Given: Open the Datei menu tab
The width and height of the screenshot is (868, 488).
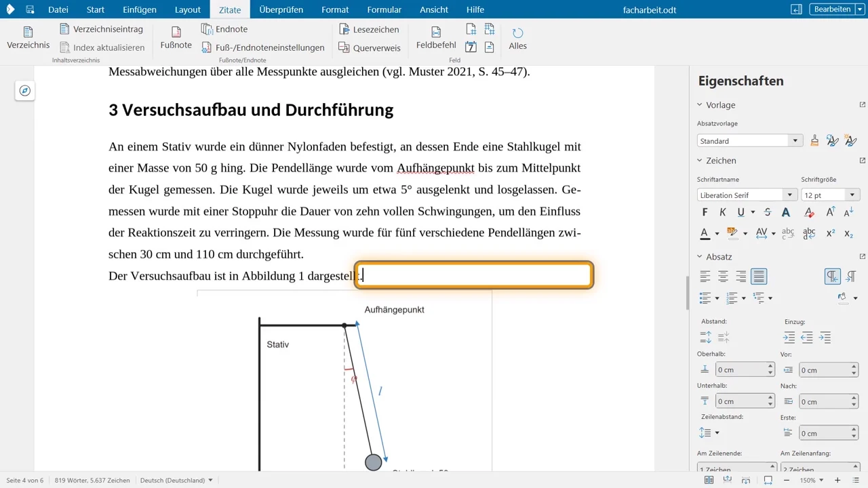Looking at the screenshot, I should tap(58, 9).
